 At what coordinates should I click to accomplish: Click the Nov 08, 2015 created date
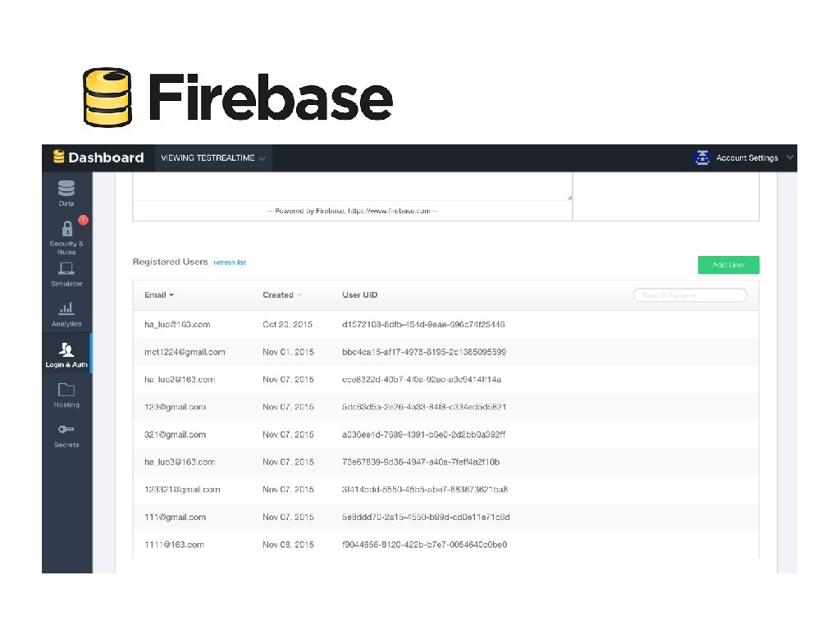pos(288,545)
